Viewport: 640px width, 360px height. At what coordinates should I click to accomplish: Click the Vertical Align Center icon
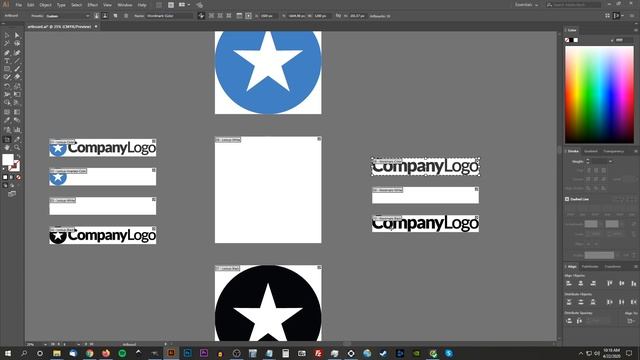point(622,283)
